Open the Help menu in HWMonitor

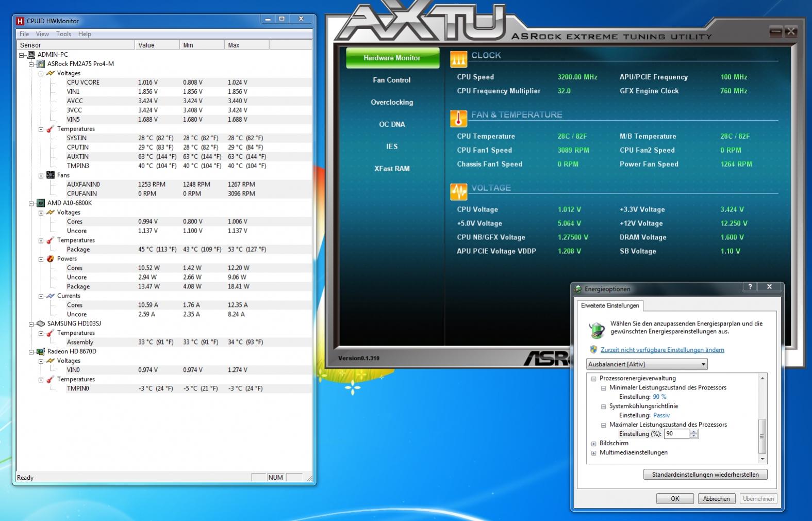point(85,34)
